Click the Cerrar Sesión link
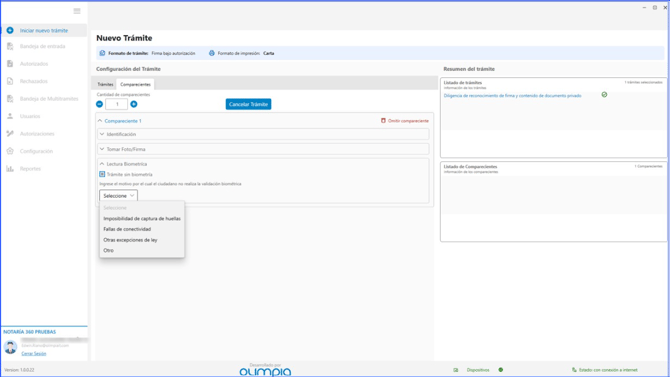Screen dimensions: 670x377 pyautogui.click(x=34, y=353)
